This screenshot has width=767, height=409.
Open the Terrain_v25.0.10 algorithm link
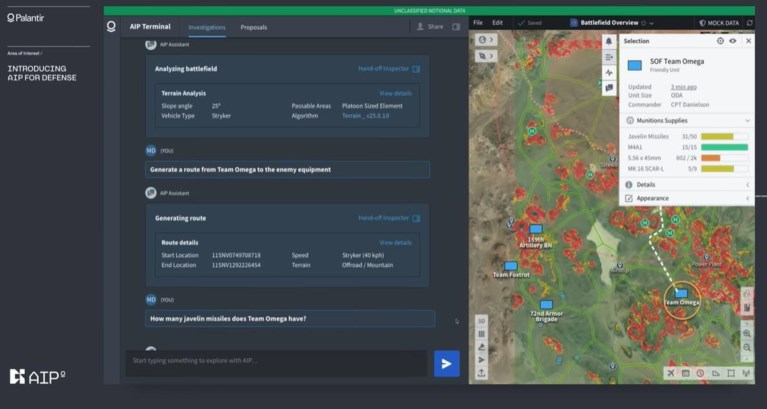pos(365,116)
